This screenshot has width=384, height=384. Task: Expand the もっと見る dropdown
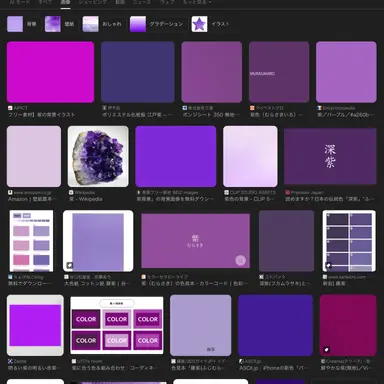[197, 2]
